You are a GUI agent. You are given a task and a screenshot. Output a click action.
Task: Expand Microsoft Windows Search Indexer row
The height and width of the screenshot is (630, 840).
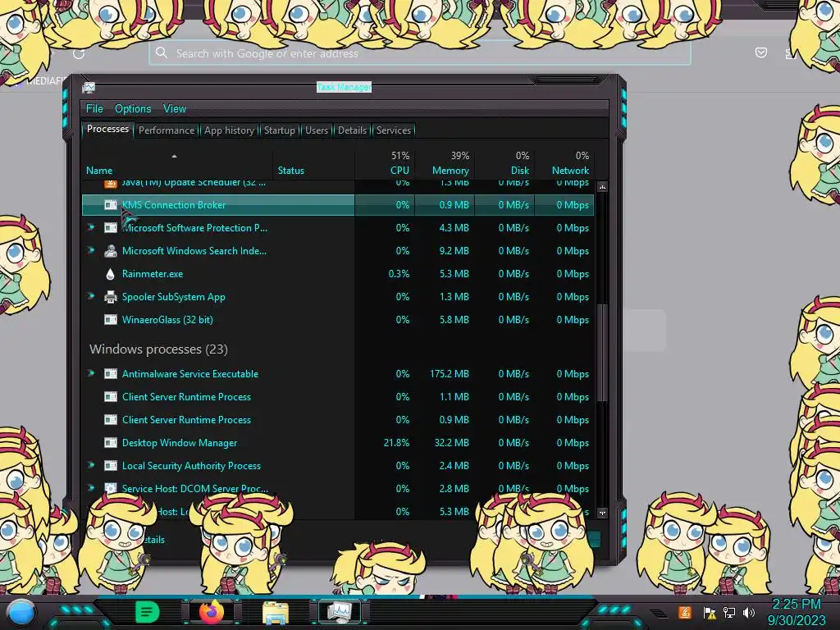[91, 250]
